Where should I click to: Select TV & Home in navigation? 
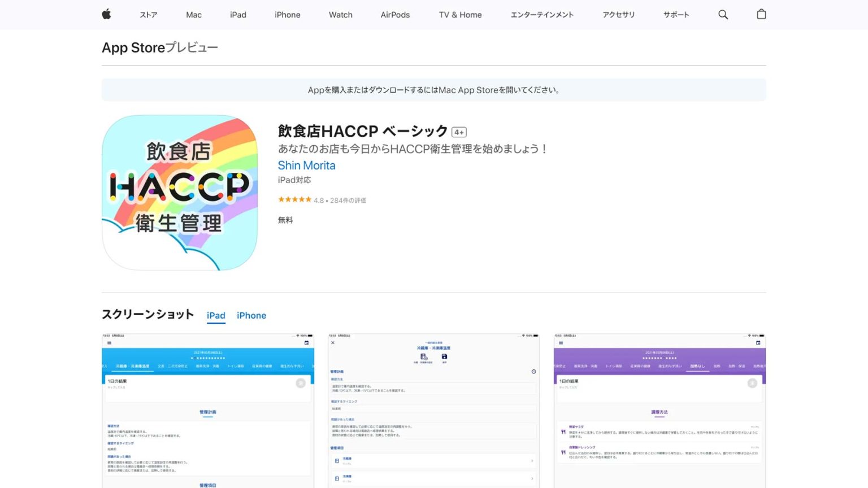[459, 15]
